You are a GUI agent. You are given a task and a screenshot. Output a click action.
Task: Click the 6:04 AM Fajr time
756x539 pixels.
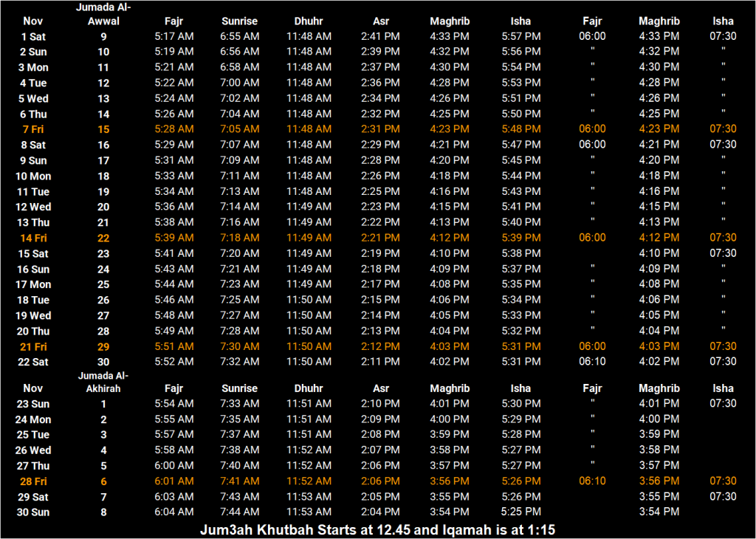(x=174, y=512)
